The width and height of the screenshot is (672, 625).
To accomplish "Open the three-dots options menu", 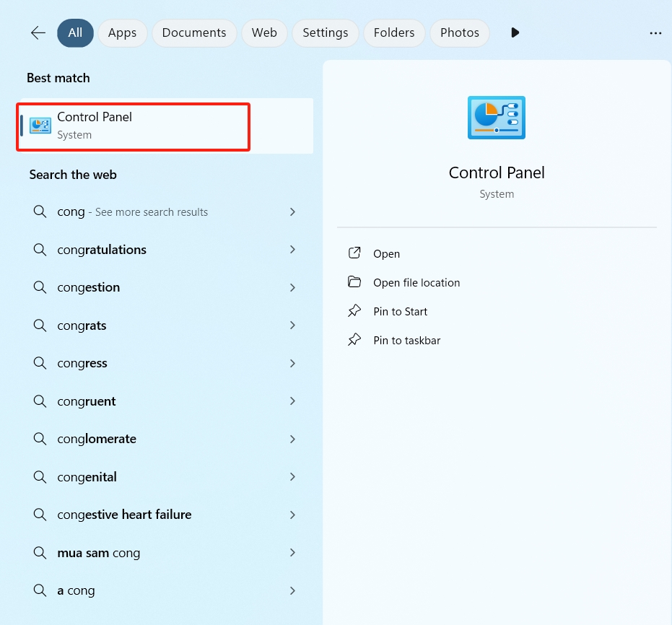I will pyautogui.click(x=655, y=33).
